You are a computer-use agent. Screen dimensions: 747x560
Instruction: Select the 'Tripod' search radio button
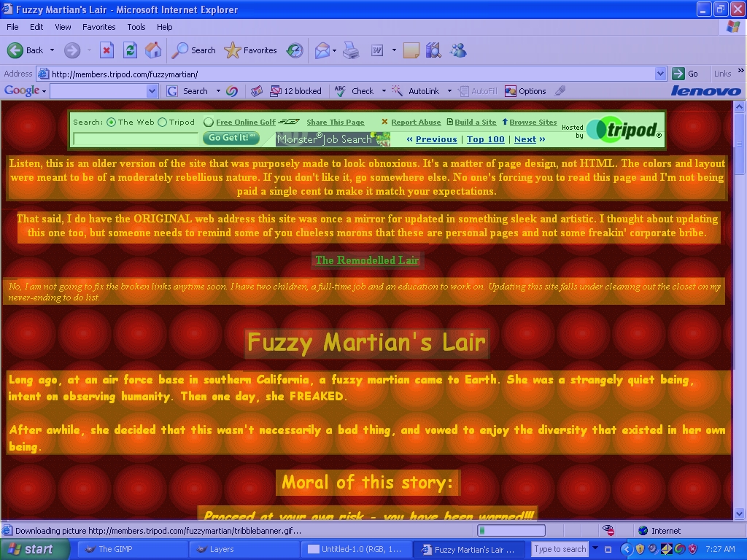point(162,122)
